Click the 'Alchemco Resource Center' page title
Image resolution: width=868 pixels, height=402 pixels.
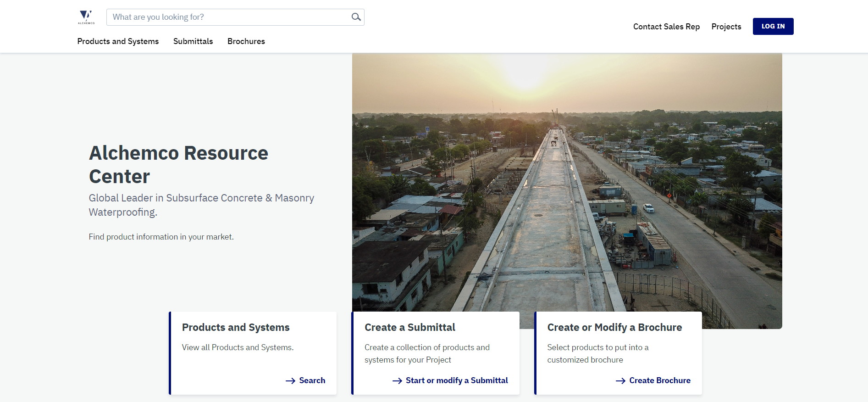178,164
